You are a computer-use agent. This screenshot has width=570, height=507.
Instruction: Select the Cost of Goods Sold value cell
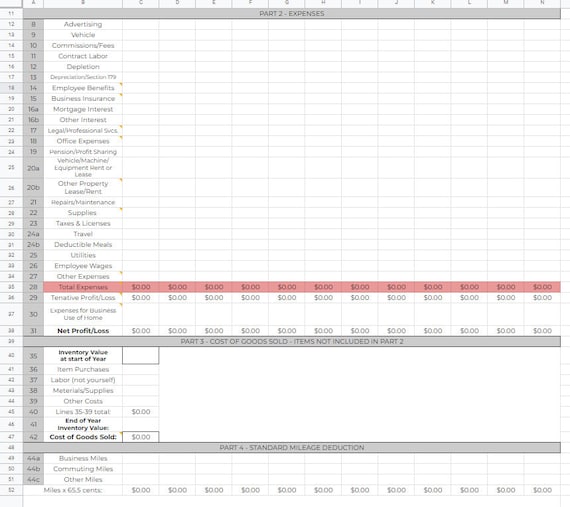(141, 437)
